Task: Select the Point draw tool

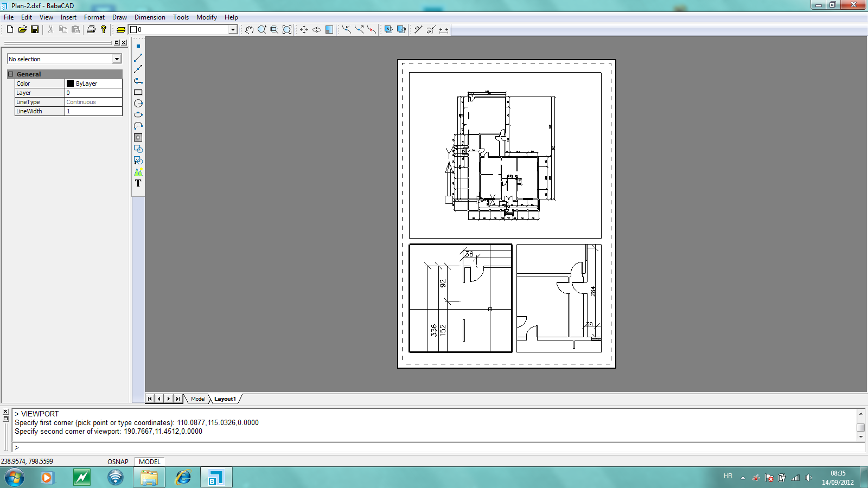Action: click(x=138, y=46)
